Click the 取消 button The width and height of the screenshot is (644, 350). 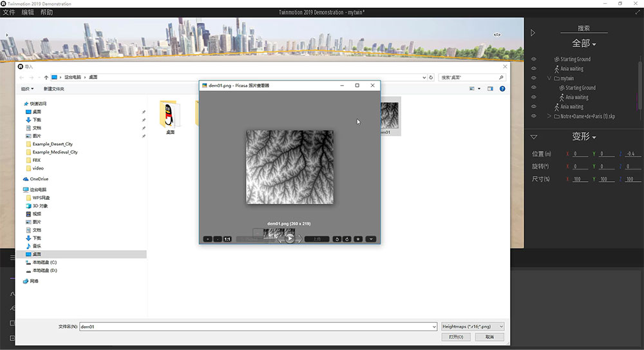[490, 337]
